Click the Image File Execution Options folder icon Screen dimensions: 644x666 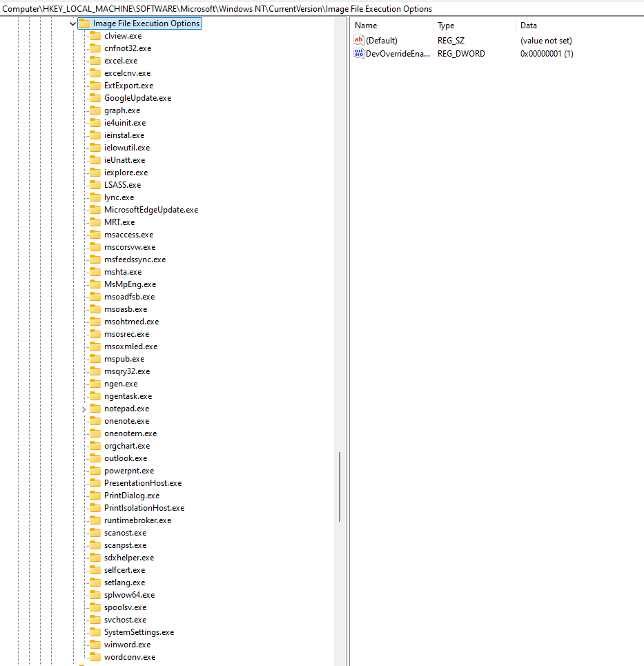coord(84,23)
